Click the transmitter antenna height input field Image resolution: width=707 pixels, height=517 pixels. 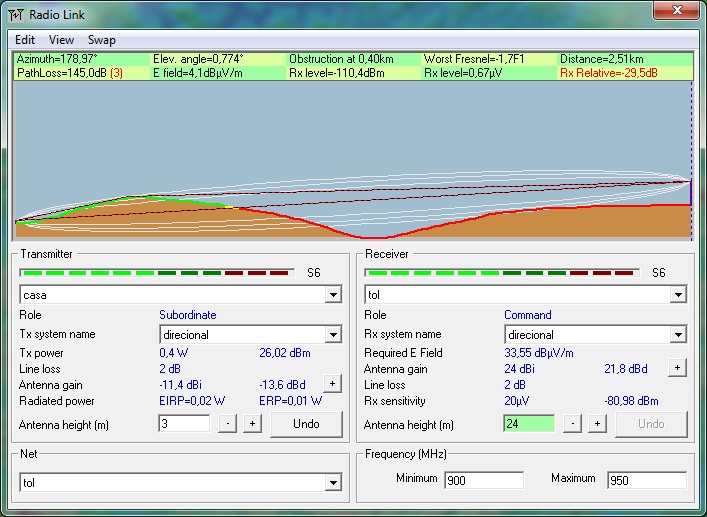point(184,424)
